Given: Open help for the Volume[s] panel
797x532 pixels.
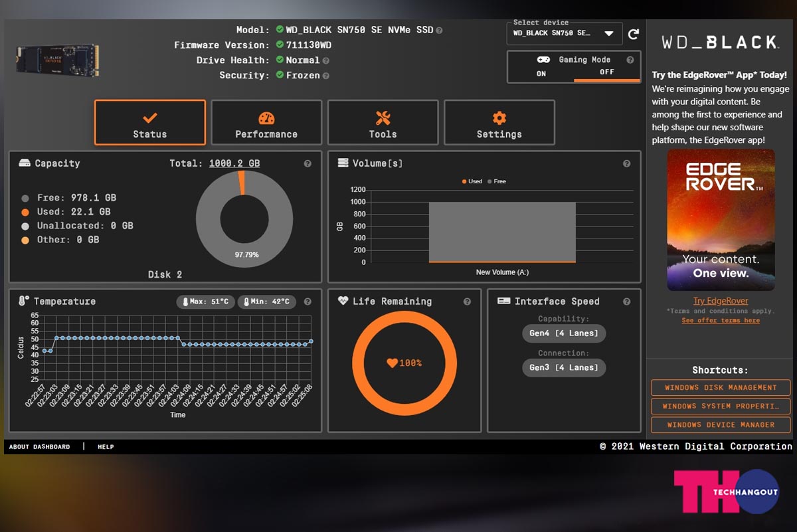Looking at the screenshot, I should click(x=626, y=163).
